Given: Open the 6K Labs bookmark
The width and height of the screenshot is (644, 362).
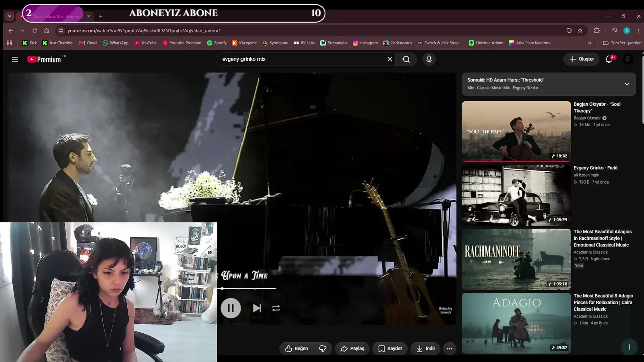Looking at the screenshot, I should pyautogui.click(x=304, y=43).
